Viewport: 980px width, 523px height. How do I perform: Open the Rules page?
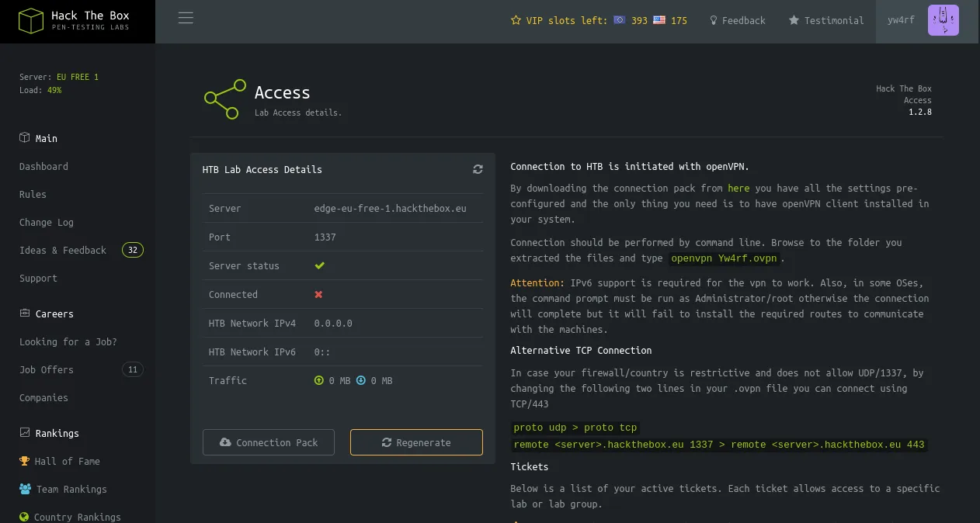tap(33, 195)
